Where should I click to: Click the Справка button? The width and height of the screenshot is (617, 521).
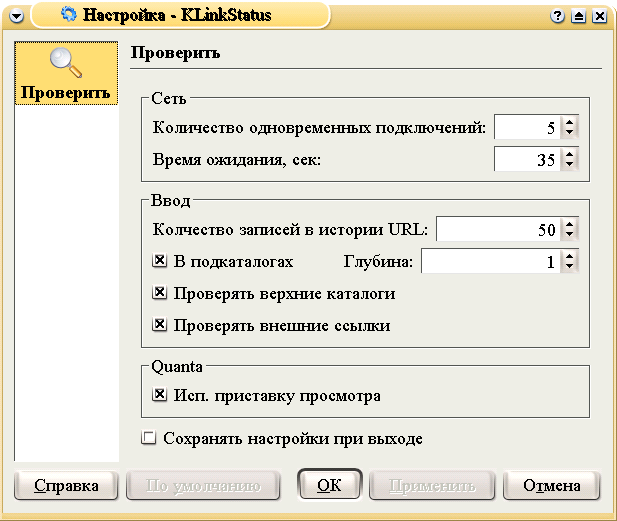pyautogui.click(x=67, y=486)
